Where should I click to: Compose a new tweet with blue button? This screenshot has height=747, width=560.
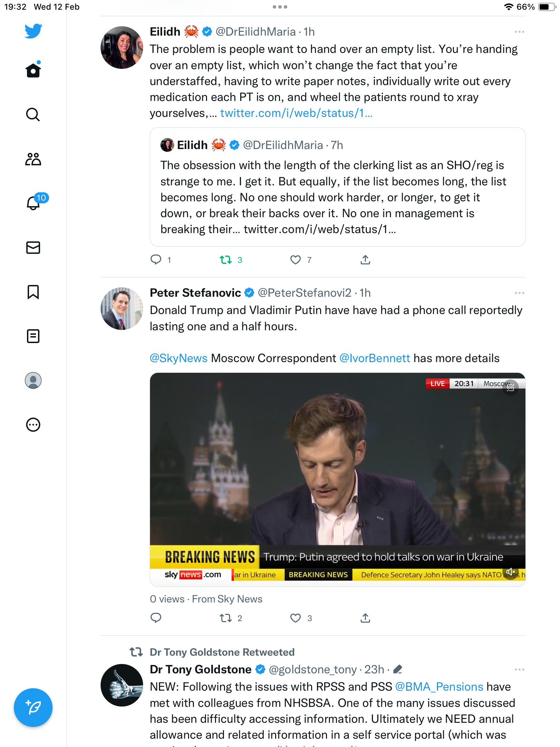(33, 708)
